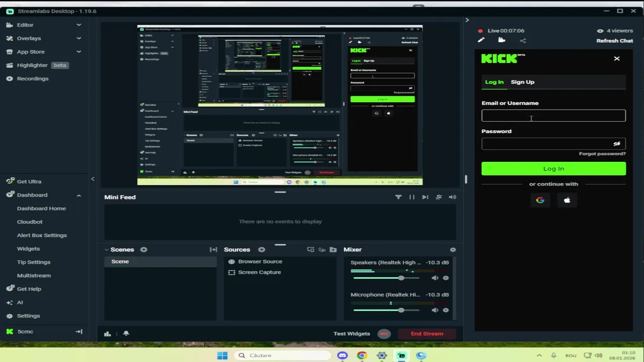Add a source folder icon
The image size is (644, 362).
(x=333, y=249)
